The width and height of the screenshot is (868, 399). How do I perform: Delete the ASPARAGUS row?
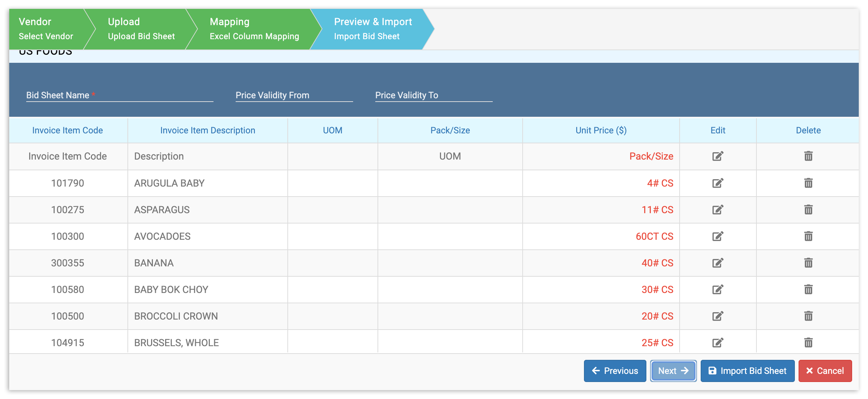tap(808, 209)
